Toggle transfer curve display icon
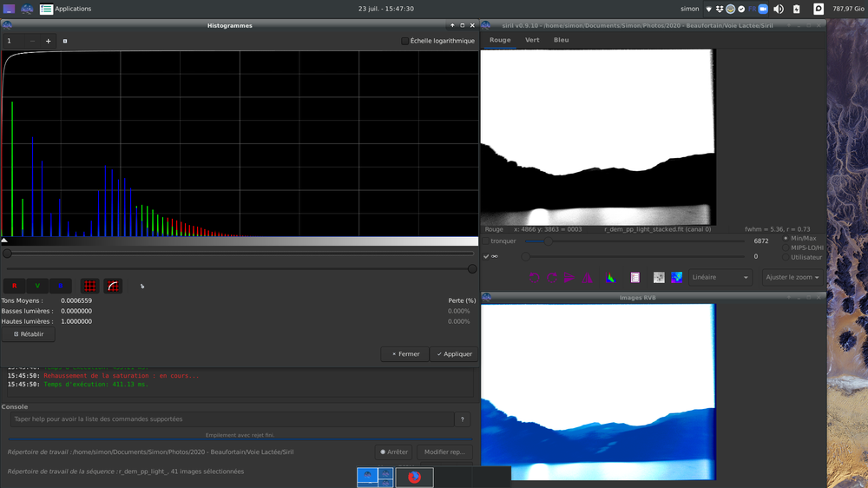 (x=113, y=286)
